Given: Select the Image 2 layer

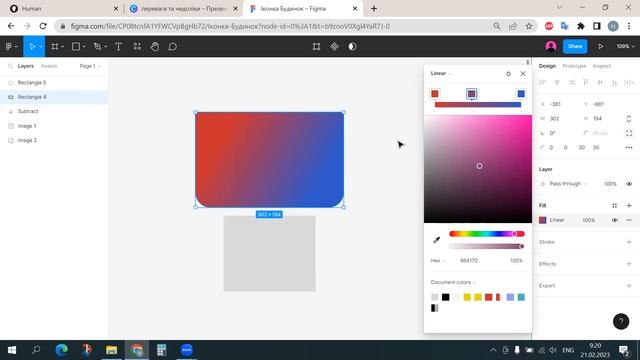Looking at the screenshot, I should 54,140.
